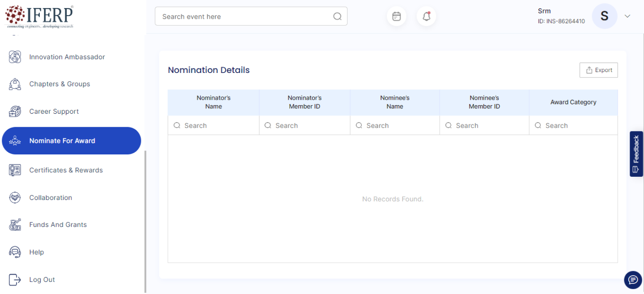Image resolution: width=644 pixels, height=294 pixels.
Task: Open the Feedback side tab
Action: 636,154
